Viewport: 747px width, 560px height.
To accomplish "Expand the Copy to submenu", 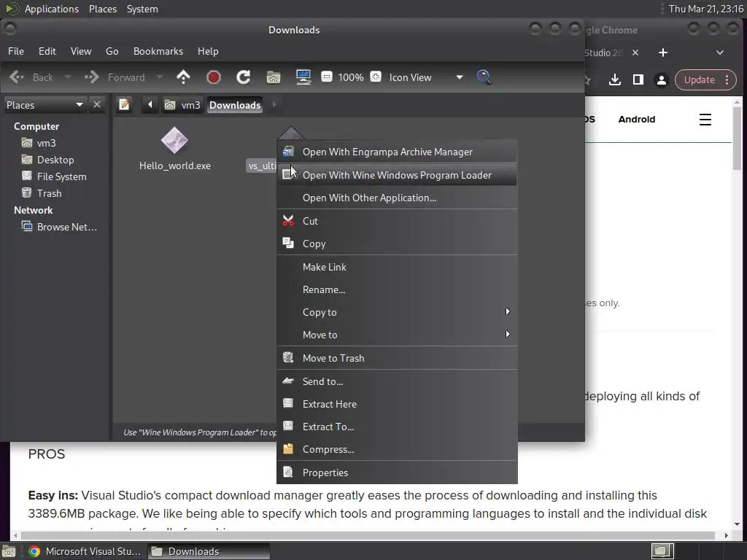I will (x=397, y=312).
